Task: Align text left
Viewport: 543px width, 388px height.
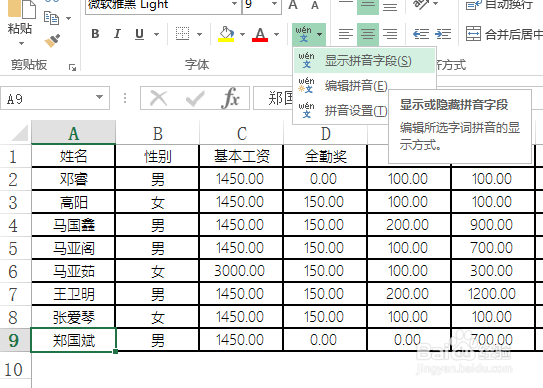Action: (x=346, y=34)
